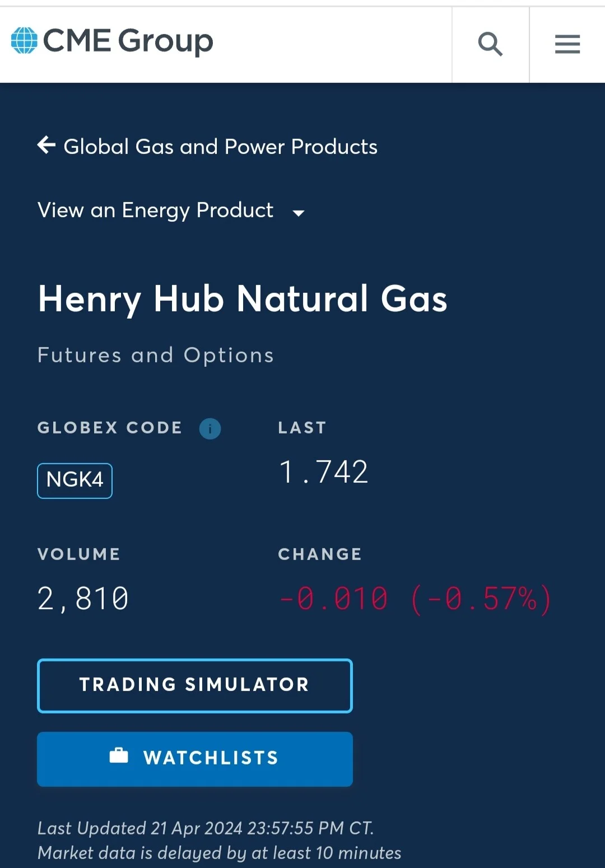Click the red change value -0.010
The image size is (605, 868).
tap(333, 599)
